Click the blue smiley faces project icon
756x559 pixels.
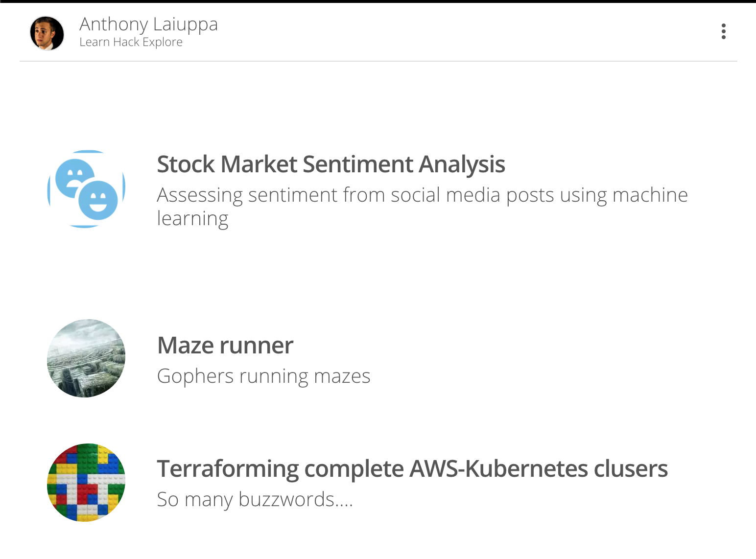pos(86,189)
